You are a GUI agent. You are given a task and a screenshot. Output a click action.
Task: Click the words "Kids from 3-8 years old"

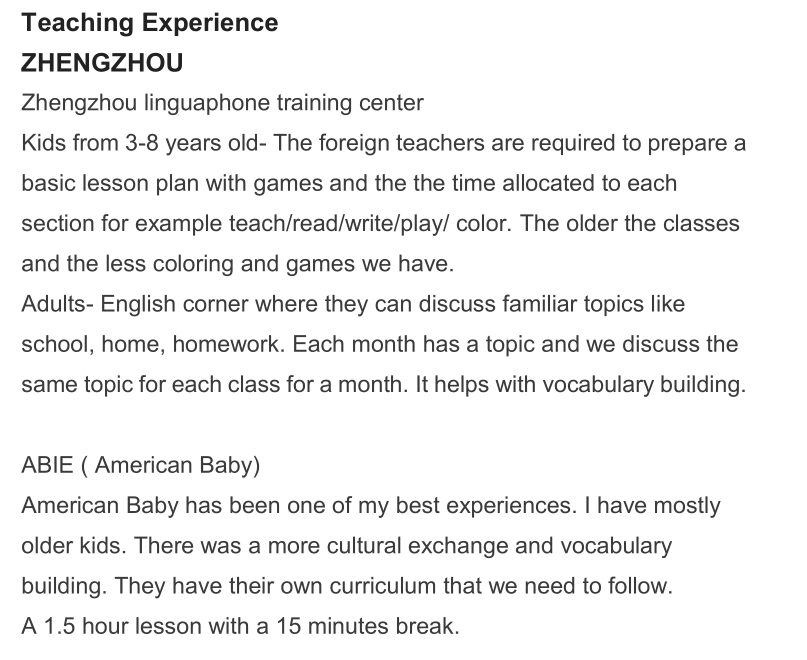[x=138, y=143]
